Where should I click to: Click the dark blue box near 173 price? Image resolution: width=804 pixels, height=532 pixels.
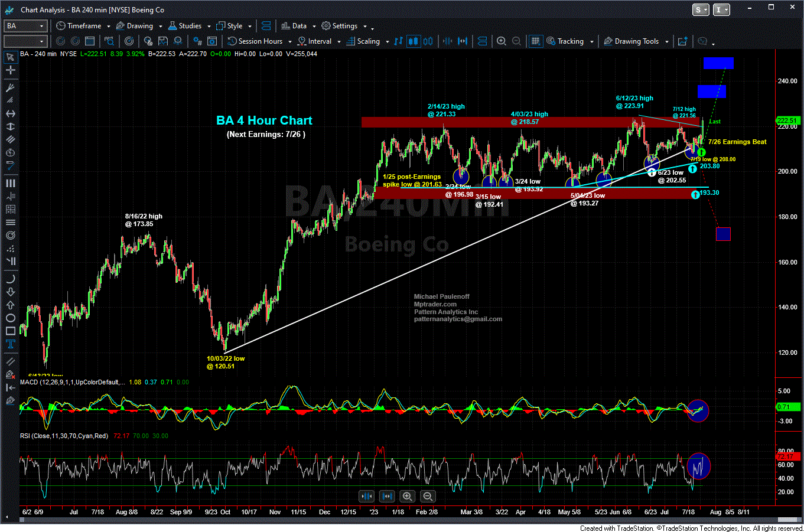[x=723, y=234]
